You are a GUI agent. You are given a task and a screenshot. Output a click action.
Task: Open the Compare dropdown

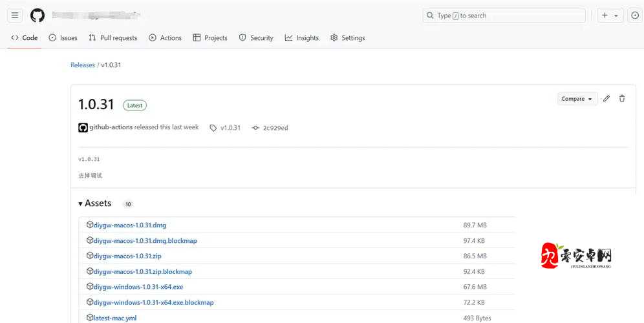click(577, 99)
